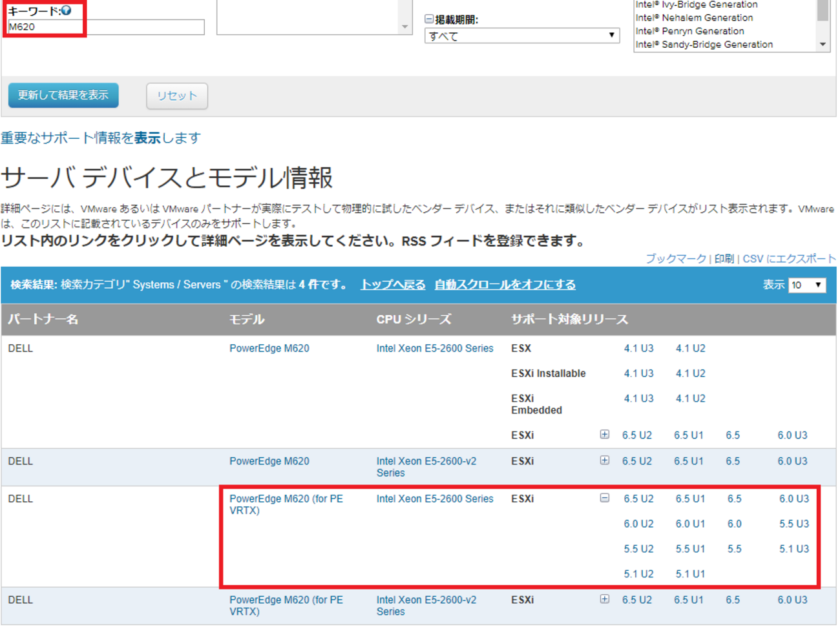Click the CSV にエクスポート link
Screen dimensions: 840x631
pyautogui.click(x=789, y=258)
